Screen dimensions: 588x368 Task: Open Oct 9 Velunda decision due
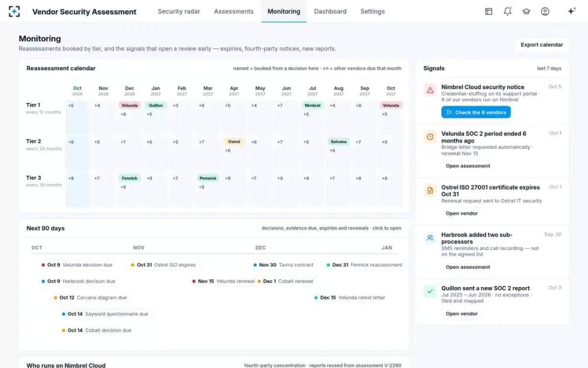tap(77, 265)
